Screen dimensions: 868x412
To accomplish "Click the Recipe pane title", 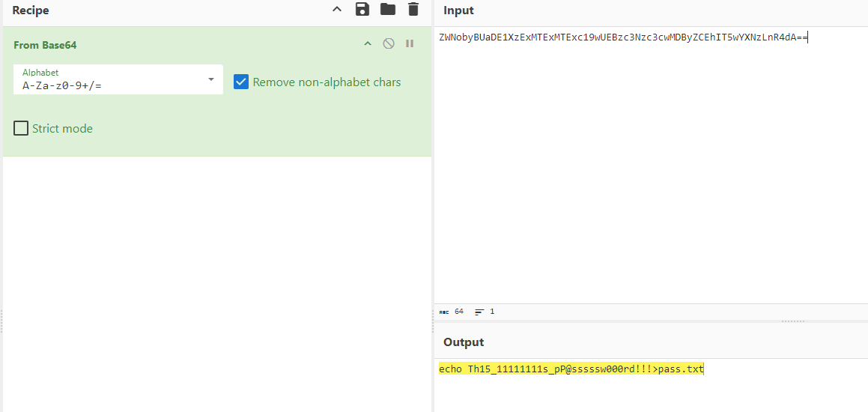I will pos(30,10).
